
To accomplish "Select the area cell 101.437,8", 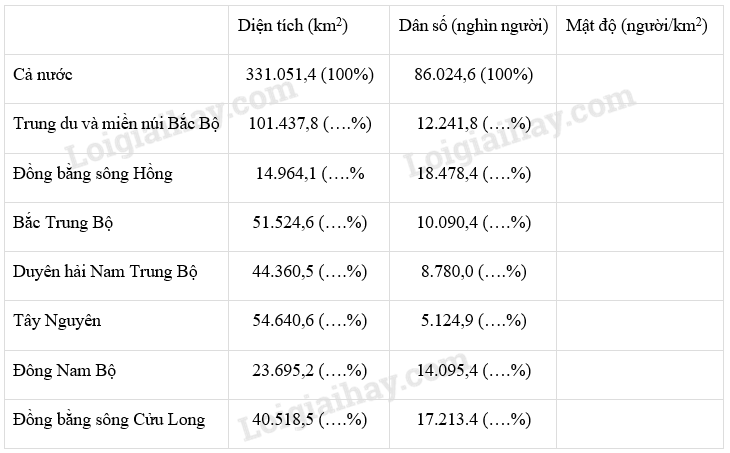I will (309, 124).
